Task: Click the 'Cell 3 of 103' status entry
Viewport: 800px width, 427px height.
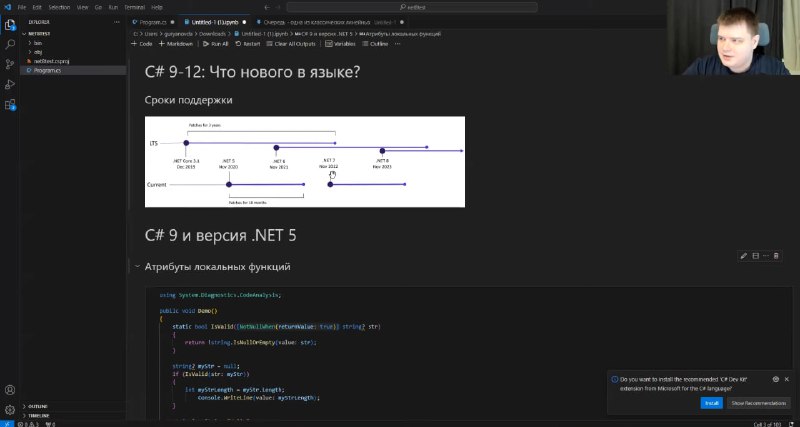Action: (x=768, y=424)
